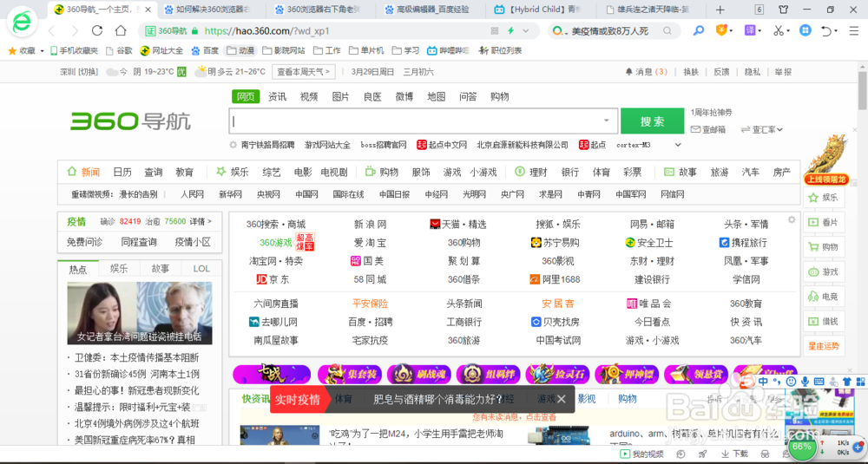The image size is (868, 464).
Task: Go to the browser home page icon
Action: pos(121,31)
